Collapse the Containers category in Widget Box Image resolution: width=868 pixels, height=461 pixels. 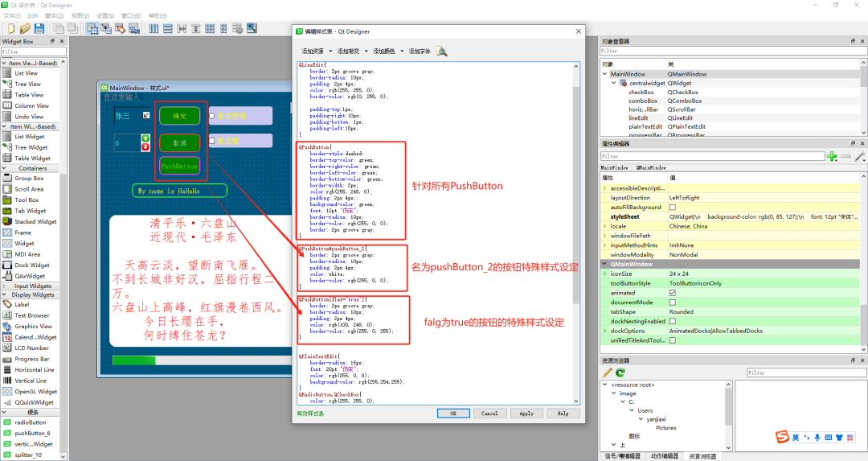(x=5, y=168)
